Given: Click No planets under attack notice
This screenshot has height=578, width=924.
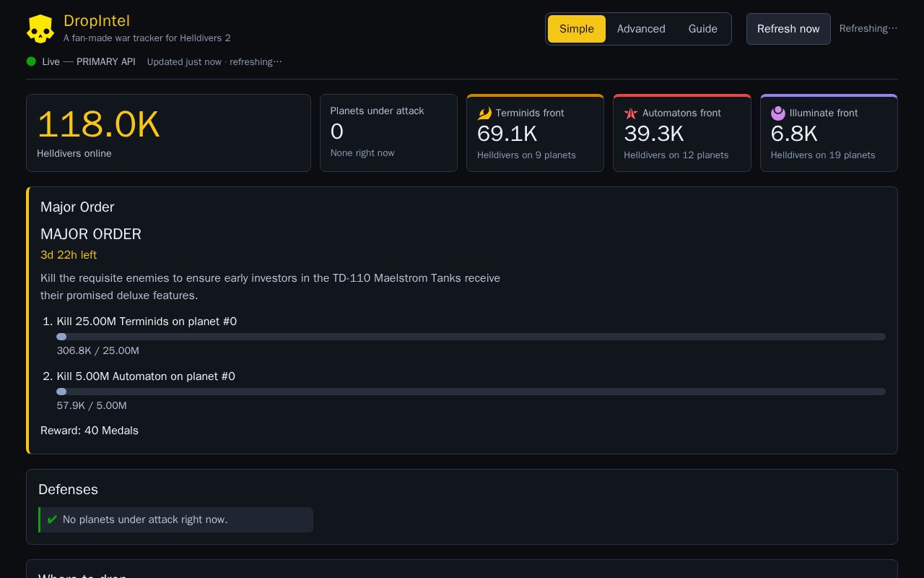Looking at the screenshot, I should [176, 520].
